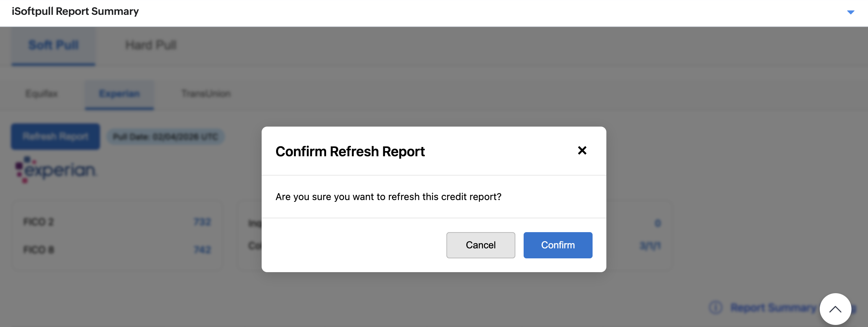Select the Equifax bureau tab

tap(42, 94)
